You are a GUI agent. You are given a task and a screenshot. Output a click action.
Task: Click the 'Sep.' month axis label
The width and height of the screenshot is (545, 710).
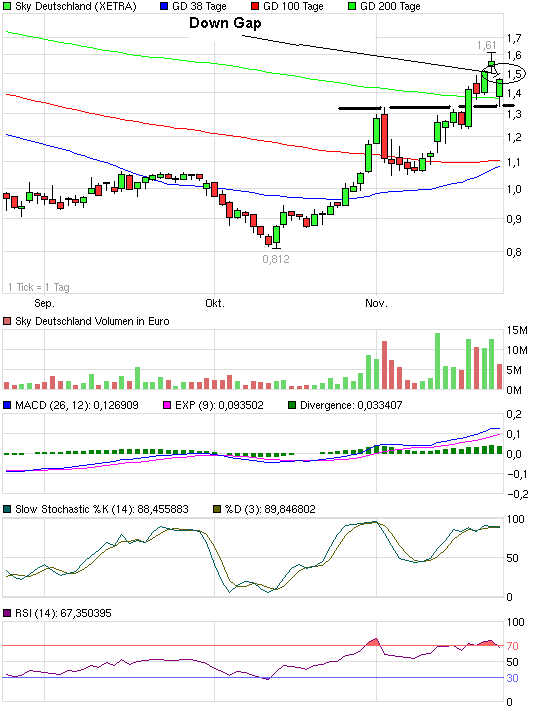(44, 303)
